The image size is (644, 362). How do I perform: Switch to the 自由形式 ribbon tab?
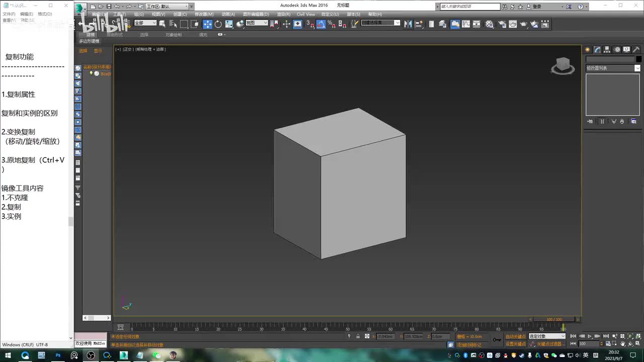point(115,35)
